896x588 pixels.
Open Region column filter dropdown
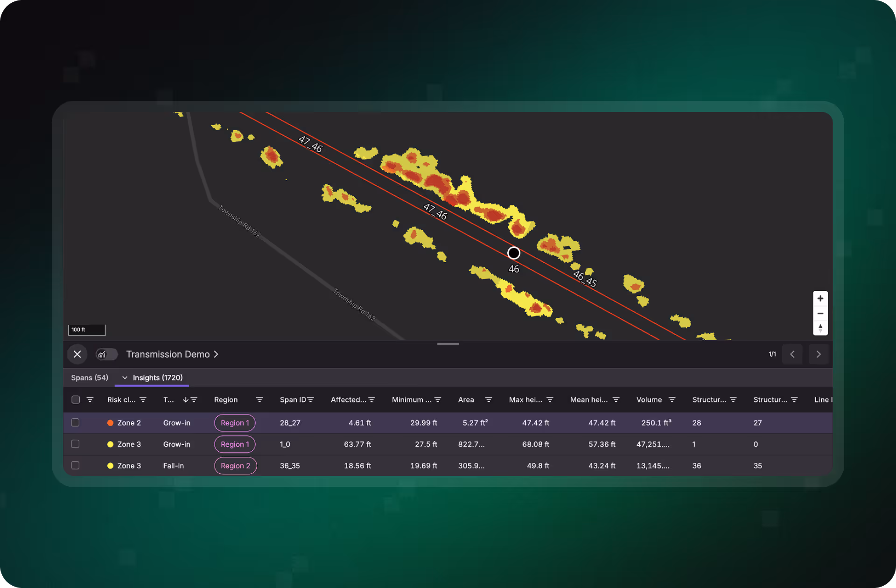(259, 400)
